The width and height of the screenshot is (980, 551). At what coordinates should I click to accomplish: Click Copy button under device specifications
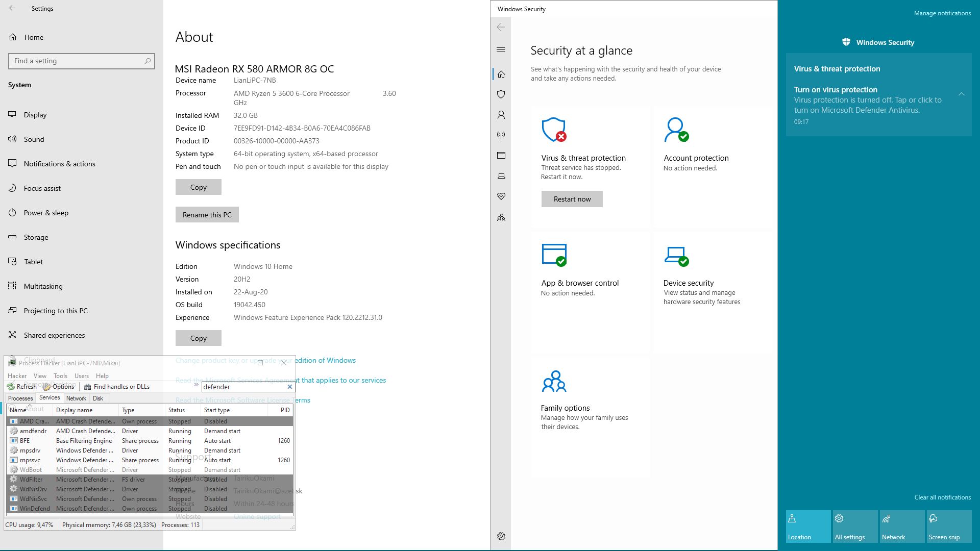199,187
